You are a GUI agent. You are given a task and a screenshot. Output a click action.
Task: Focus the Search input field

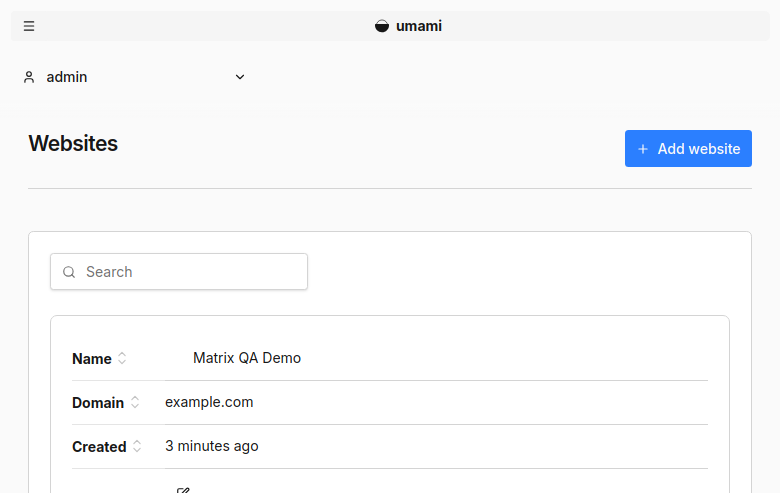point(179,272)
